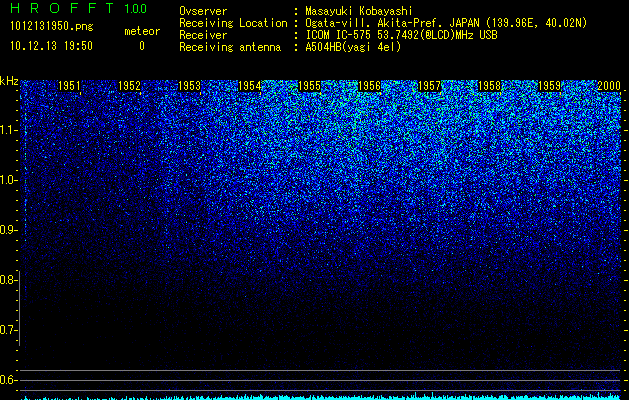
Task: Click the observer name Masayuki Kobayashi
Action: click(x=359, y=11)
